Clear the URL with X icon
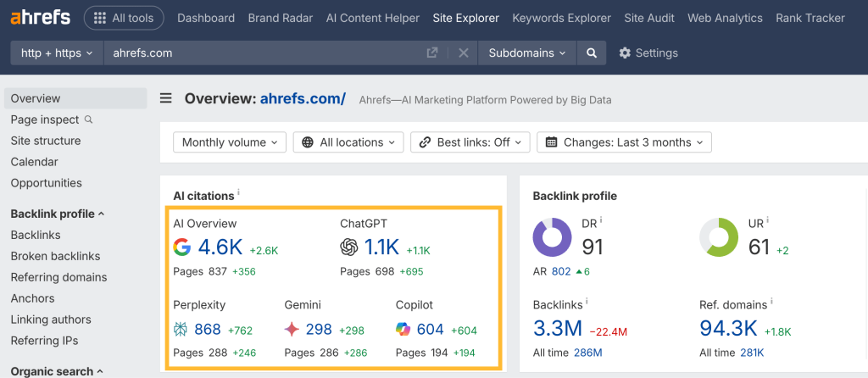This screenshot has width=868, height=378. (x=464, y=53)
